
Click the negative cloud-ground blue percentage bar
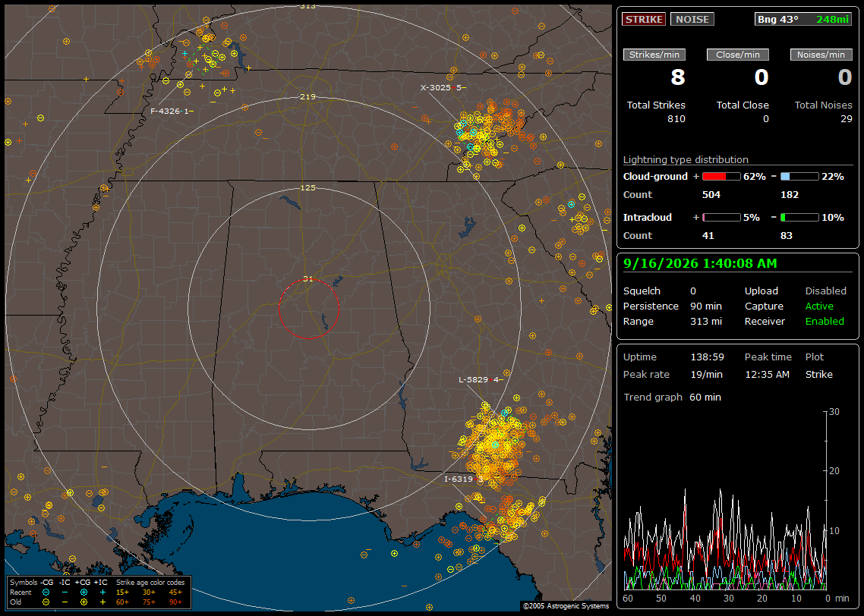point(799,177)
